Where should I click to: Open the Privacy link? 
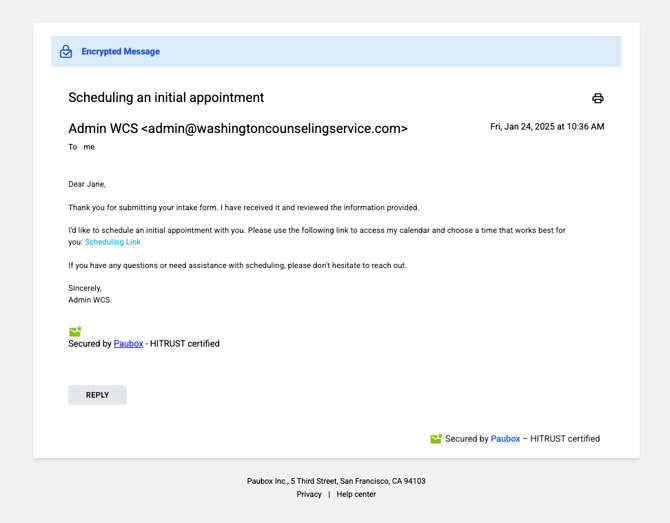309,494
